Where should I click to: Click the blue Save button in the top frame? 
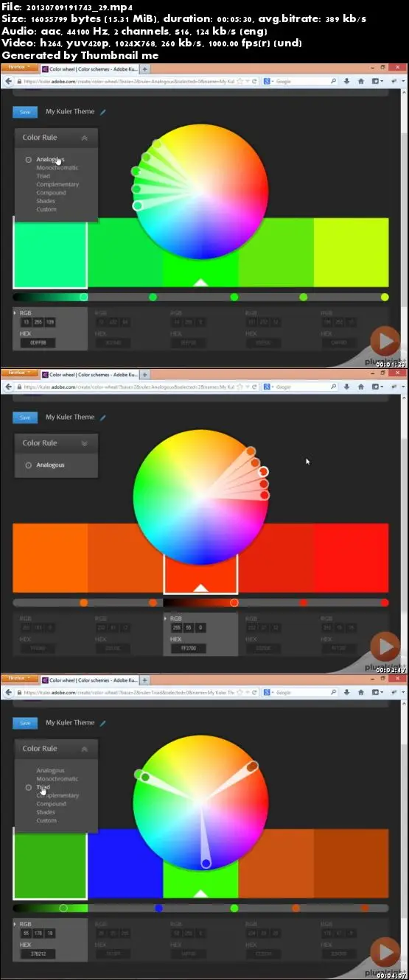[x=25, y=112]
